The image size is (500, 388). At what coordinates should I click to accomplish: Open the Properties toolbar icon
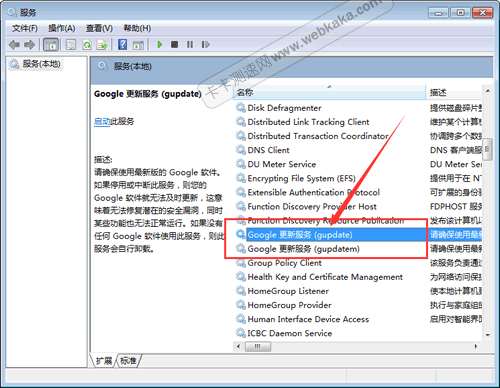point(71,44)
